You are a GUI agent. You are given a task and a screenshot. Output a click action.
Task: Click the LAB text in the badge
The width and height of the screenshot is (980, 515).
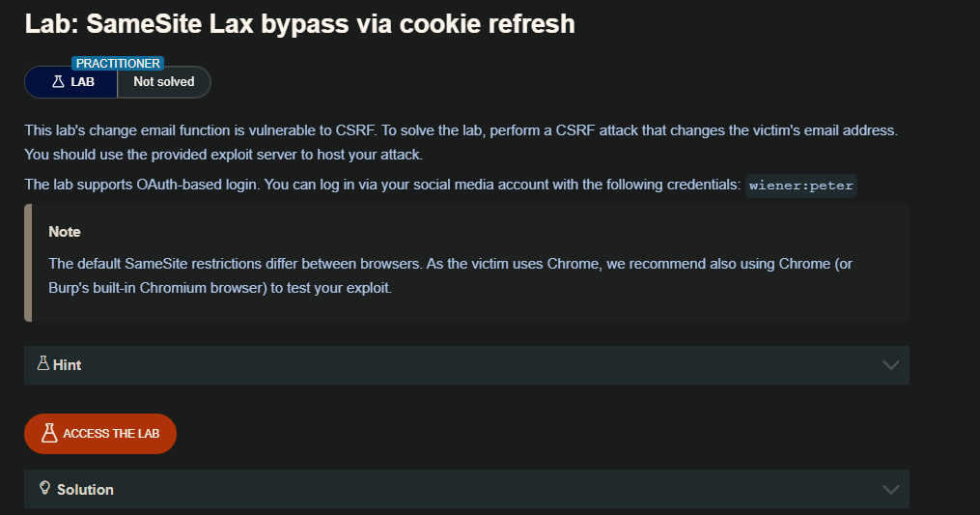pyautogui.click(x=83, y=82)
